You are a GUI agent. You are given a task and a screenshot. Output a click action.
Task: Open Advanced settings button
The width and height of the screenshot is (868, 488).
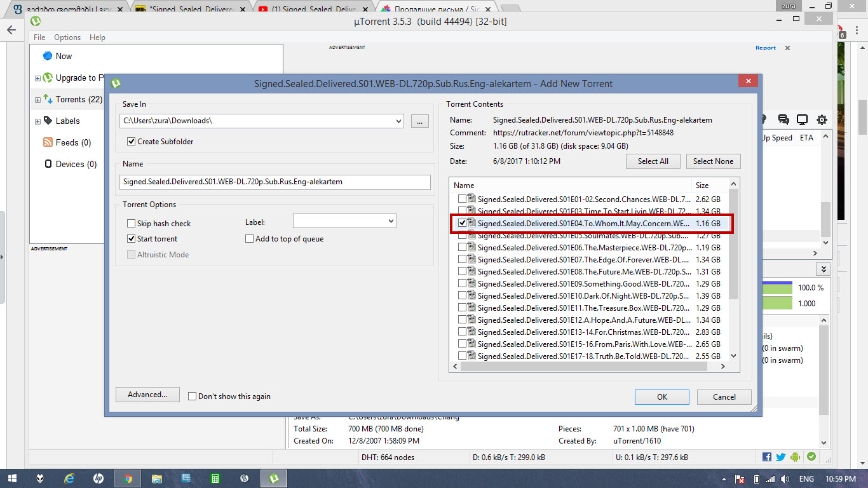[147, 395]
